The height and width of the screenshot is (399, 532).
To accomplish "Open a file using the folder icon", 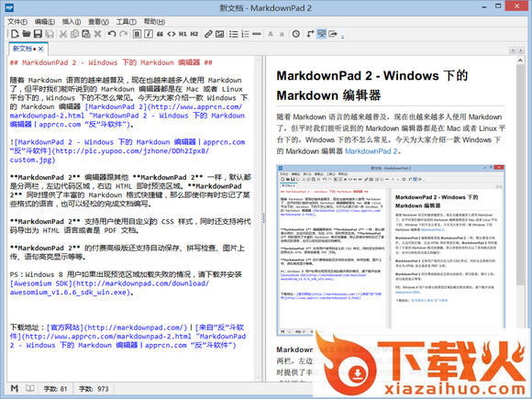I will click(27, 34).
